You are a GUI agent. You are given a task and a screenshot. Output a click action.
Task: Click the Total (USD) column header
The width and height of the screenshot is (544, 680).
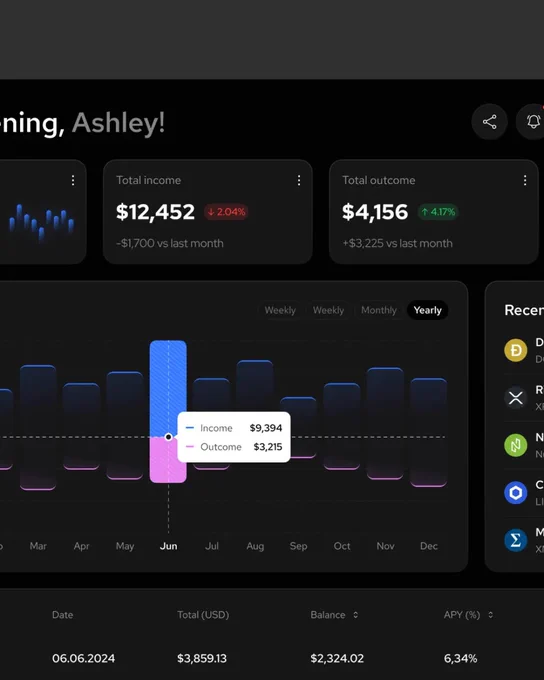[203, 615]
